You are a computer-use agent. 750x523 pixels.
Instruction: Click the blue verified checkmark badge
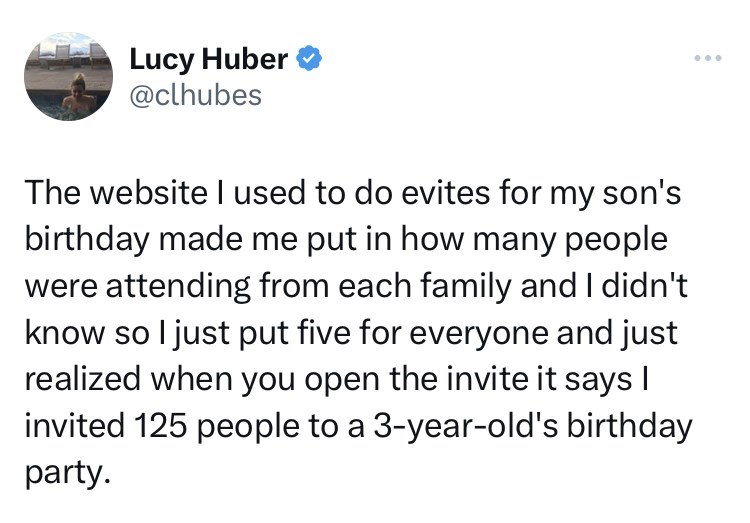(x=310, y=60)
